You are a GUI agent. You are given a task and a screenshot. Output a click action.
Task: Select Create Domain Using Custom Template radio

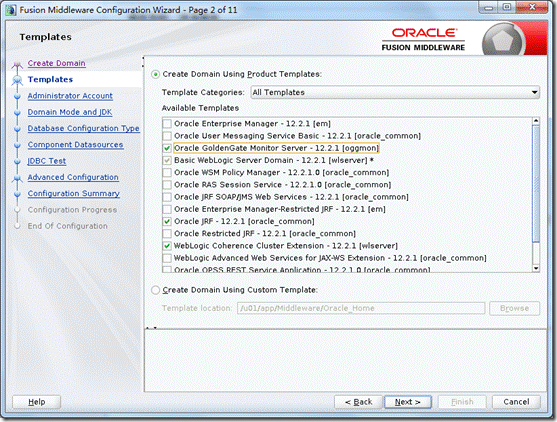(156, 290)
